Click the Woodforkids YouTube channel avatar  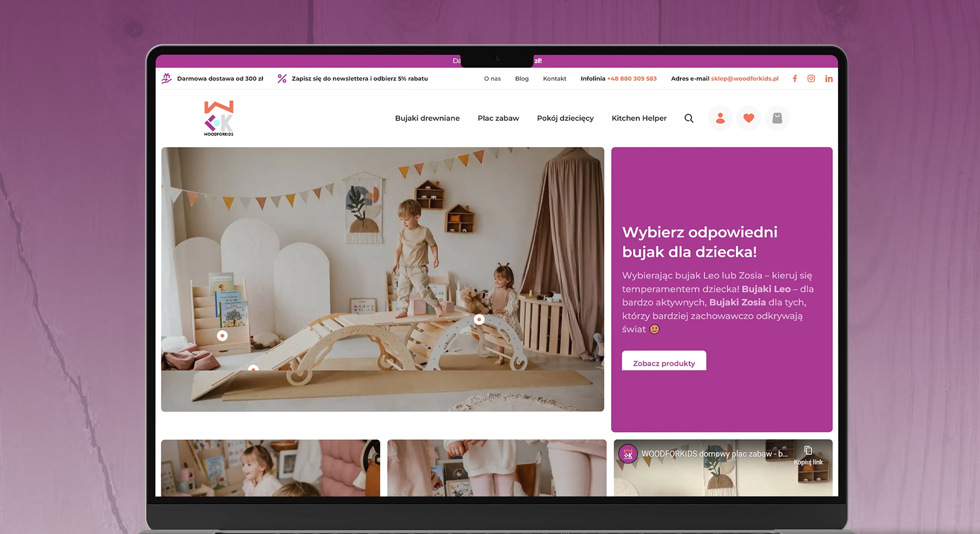coord(628,454)
